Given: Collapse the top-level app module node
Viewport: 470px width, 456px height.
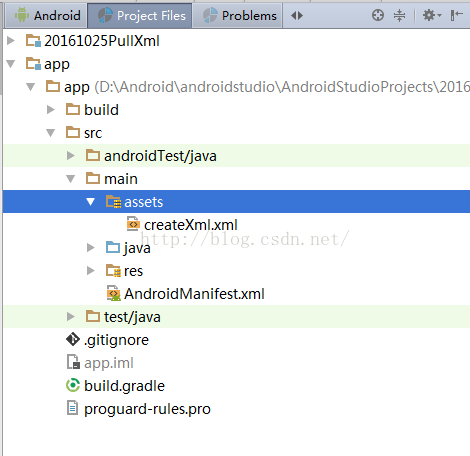Looking at the screenshot, I should coord(11,64).
